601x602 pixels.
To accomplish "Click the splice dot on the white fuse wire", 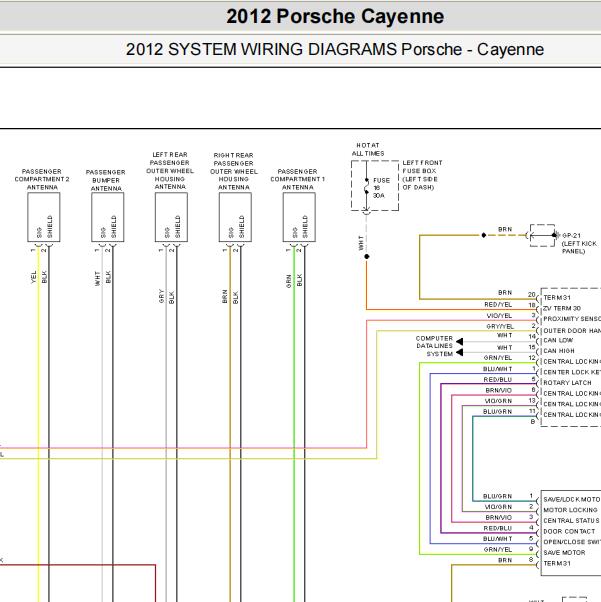I will pos(367,256).
